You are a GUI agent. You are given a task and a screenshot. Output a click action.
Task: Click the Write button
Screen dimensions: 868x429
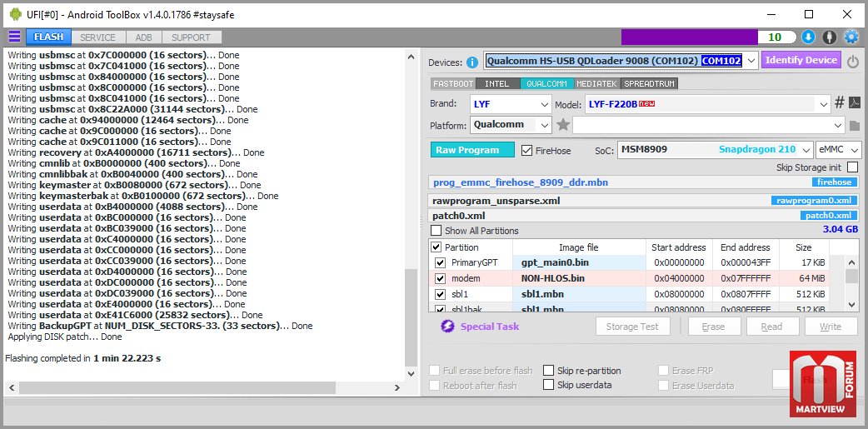coord(831,327)
